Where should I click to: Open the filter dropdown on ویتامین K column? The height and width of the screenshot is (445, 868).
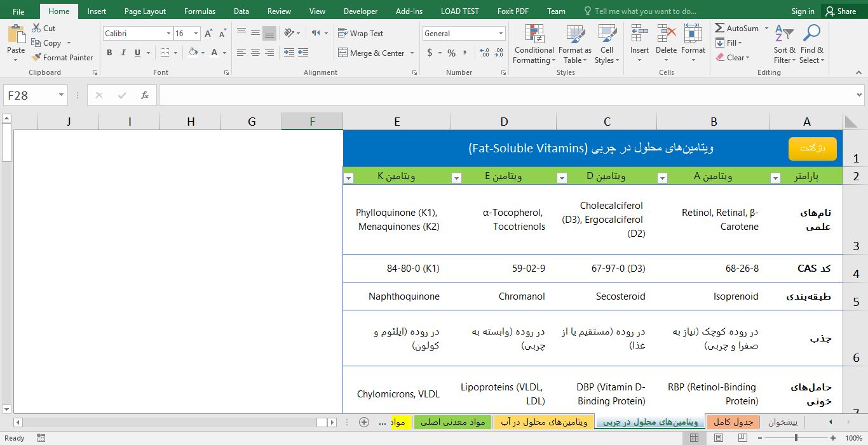pyautogui.click(x=349, y=178)
